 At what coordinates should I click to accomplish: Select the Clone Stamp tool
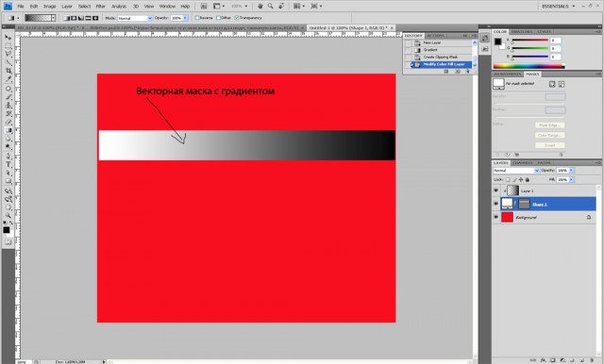[x=8, y=105]
